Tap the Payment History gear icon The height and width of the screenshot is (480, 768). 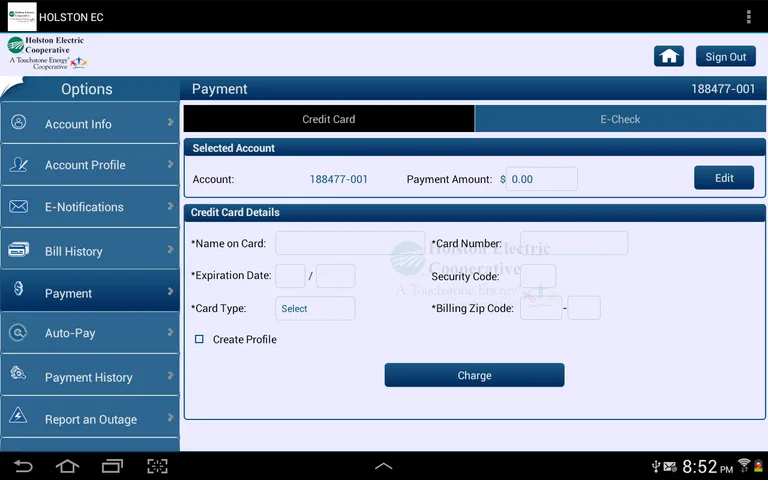coord(18,373)
